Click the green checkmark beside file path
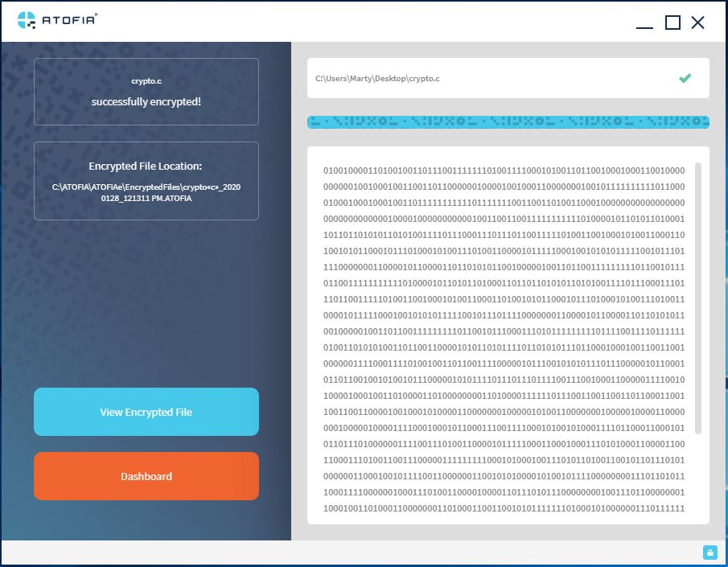Viewport: 728px width, 567px height. (685, 78)
